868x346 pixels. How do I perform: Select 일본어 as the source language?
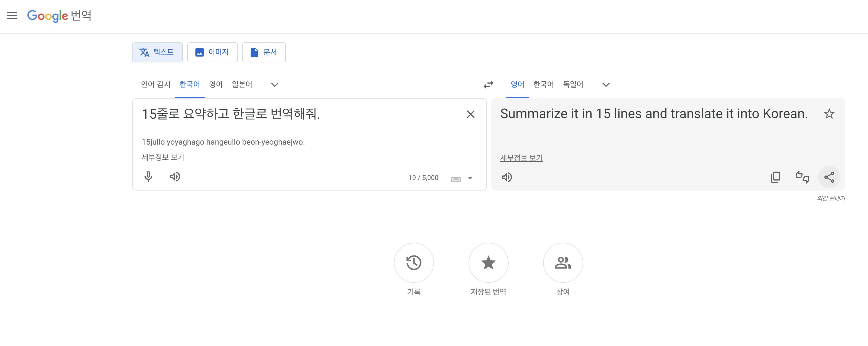[242, 84]
